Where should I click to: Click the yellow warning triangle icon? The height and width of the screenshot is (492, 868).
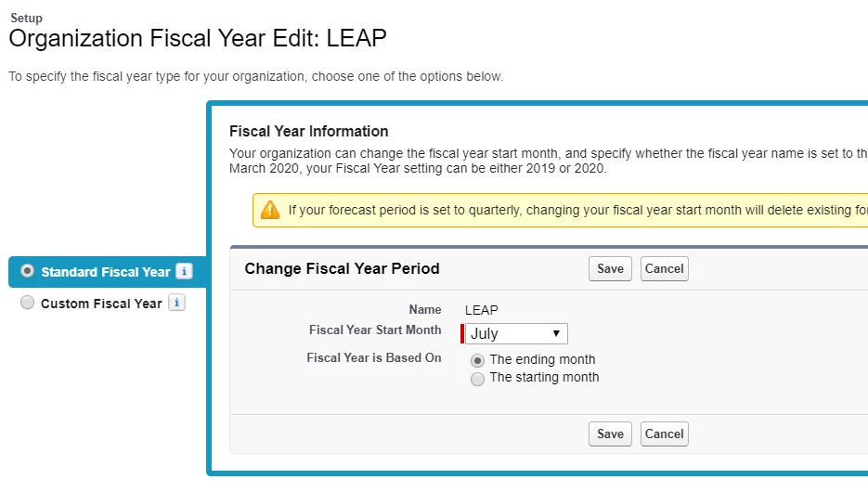[270, 211]
